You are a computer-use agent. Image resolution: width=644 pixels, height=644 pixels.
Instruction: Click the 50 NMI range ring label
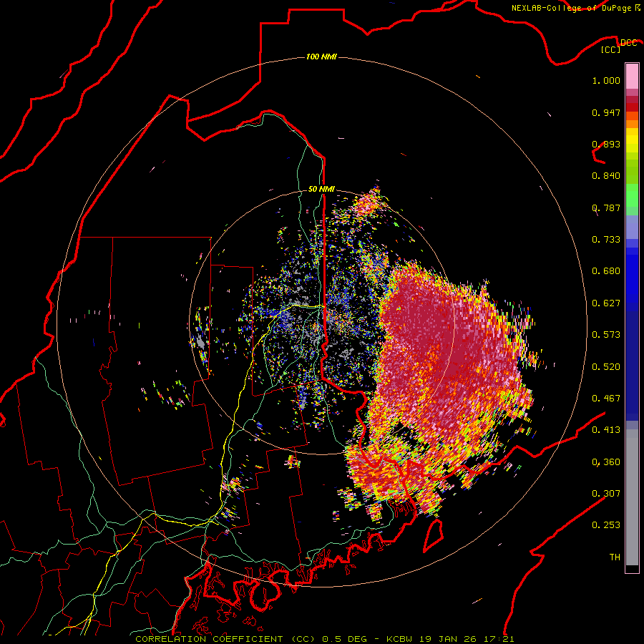pos(321,190)
